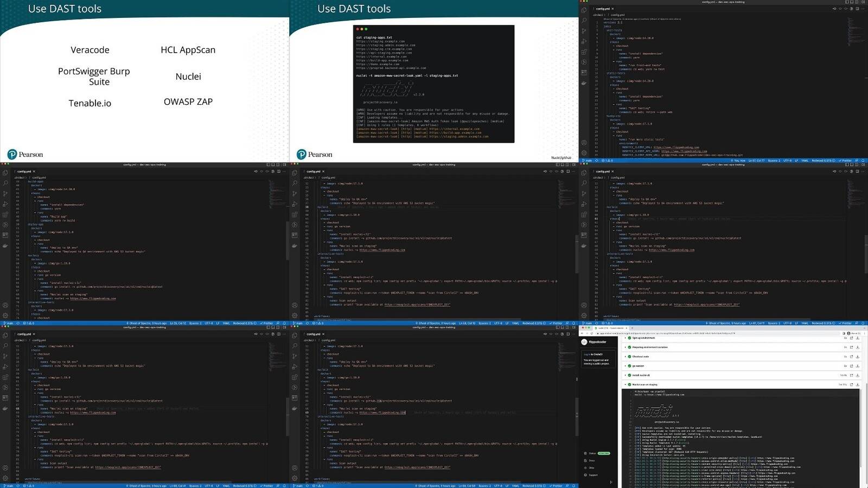
Task: Click main branch in version 2.1 VS Code status bar
Action: [x=587, y=160]
